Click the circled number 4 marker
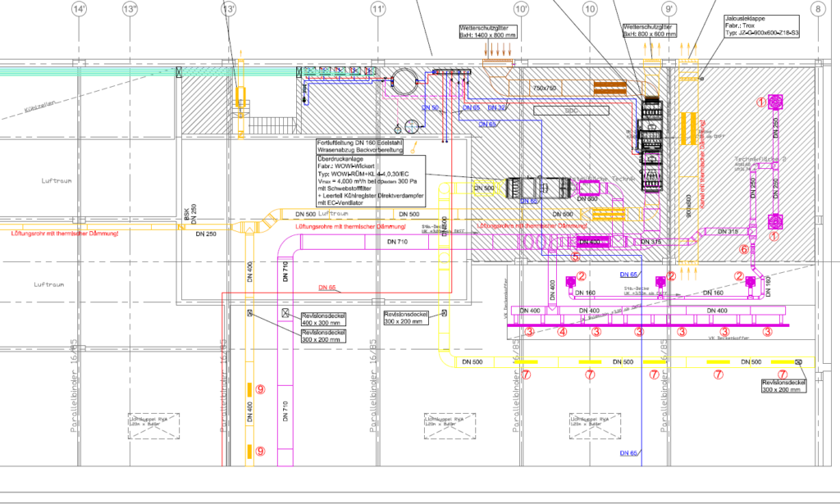The height and width of the screenshot is (504, 840). [x=562, y=332]
